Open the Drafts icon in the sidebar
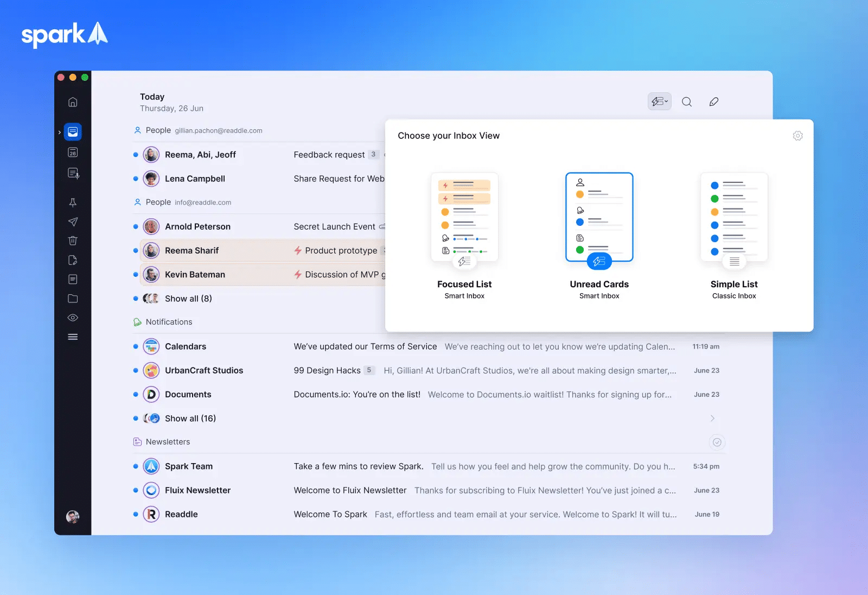The height and width of the screenshot is (595, 868). 73,260
